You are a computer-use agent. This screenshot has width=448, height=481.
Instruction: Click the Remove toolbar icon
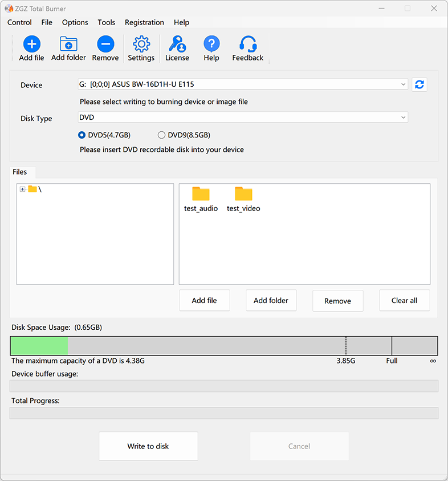[x=105, y=48]
